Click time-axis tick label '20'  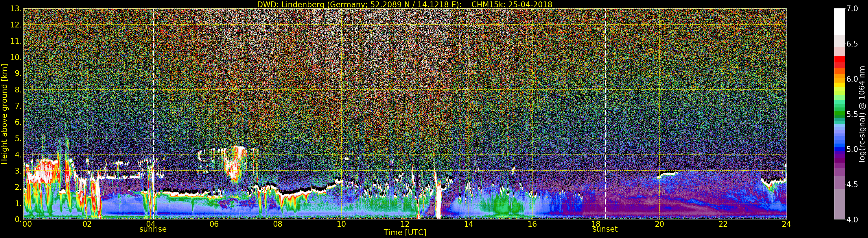pos(659,224)
